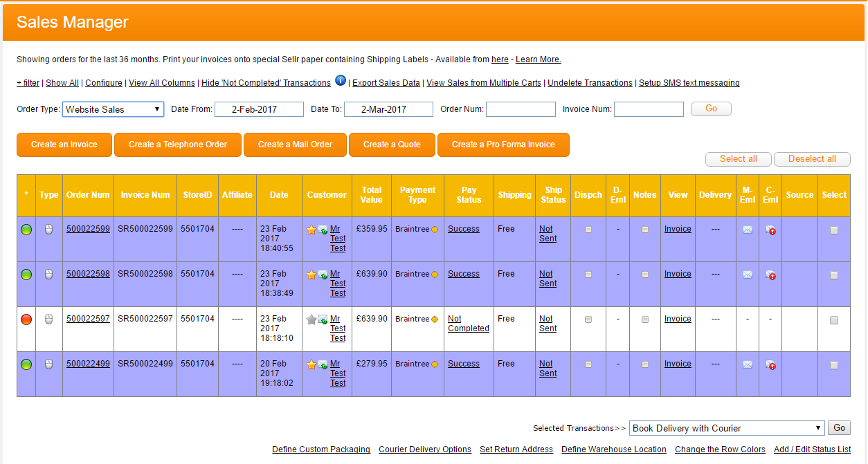Expand the Selected Transactions action dropdown
This screenshot has height=464, width=868.
(727, 428)
